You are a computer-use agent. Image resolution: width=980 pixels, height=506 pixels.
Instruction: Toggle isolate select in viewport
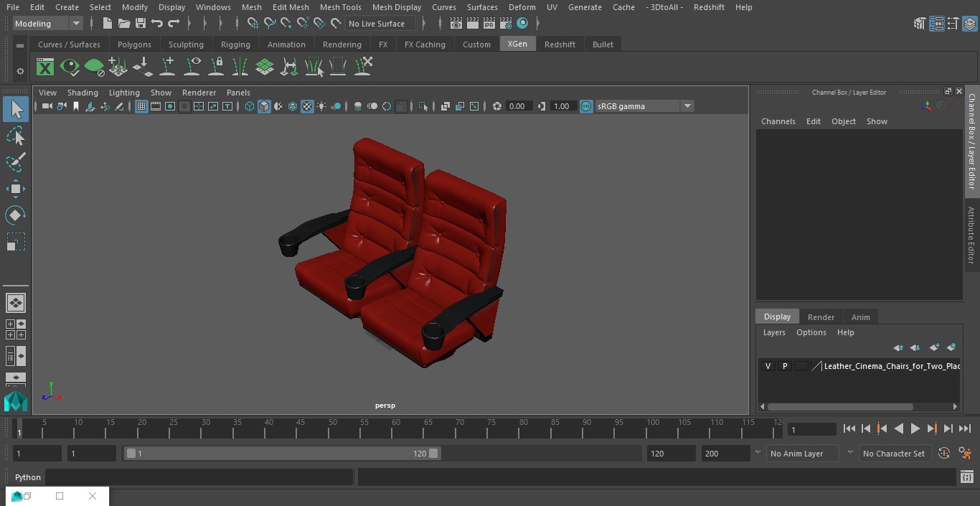(423, 106)
